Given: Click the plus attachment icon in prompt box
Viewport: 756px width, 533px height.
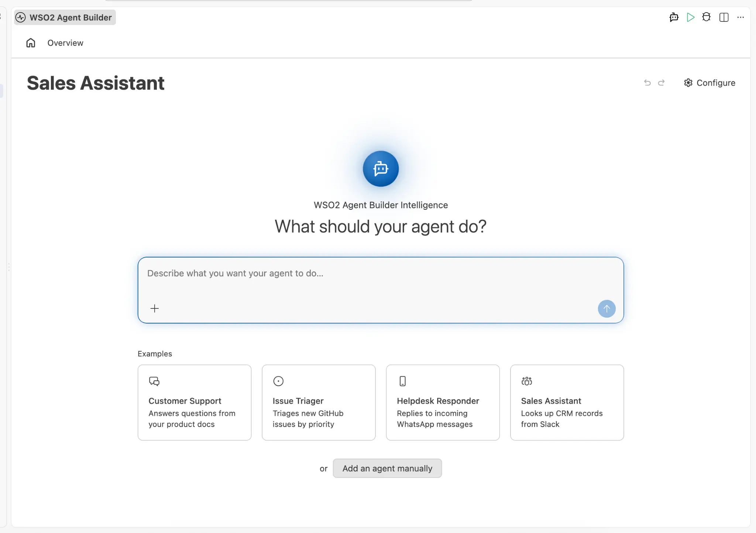Looking at the screenshot, I should tap(155, 308).
